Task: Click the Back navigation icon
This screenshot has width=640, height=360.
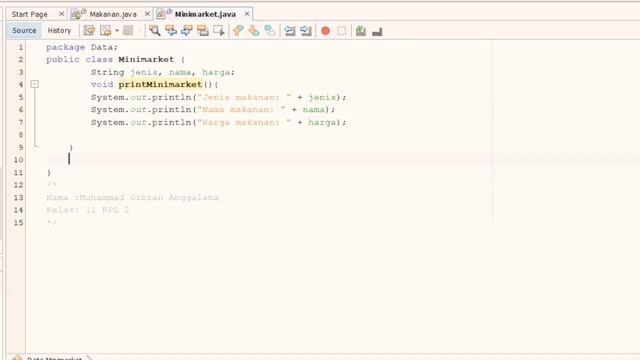Action: point(106,31)
